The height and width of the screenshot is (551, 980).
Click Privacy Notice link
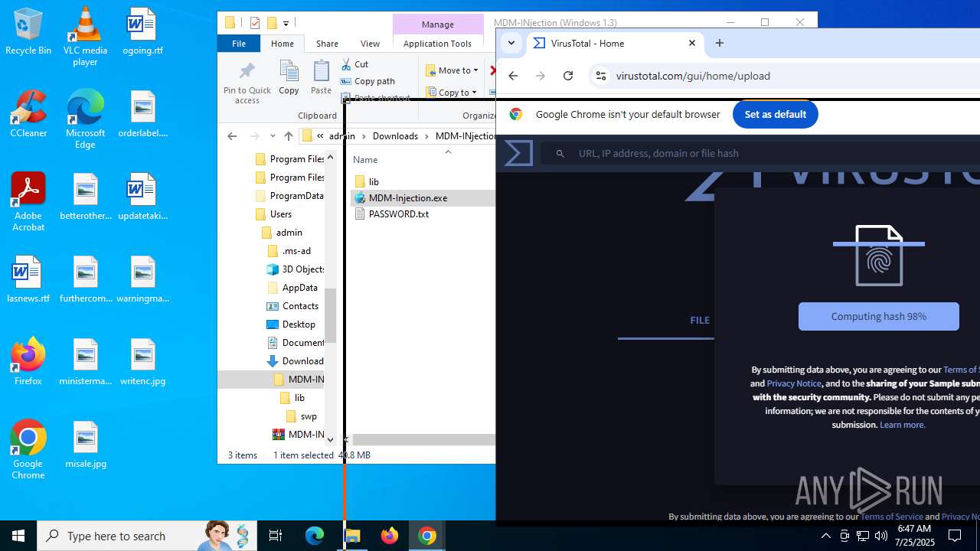[x=794, y=383]
